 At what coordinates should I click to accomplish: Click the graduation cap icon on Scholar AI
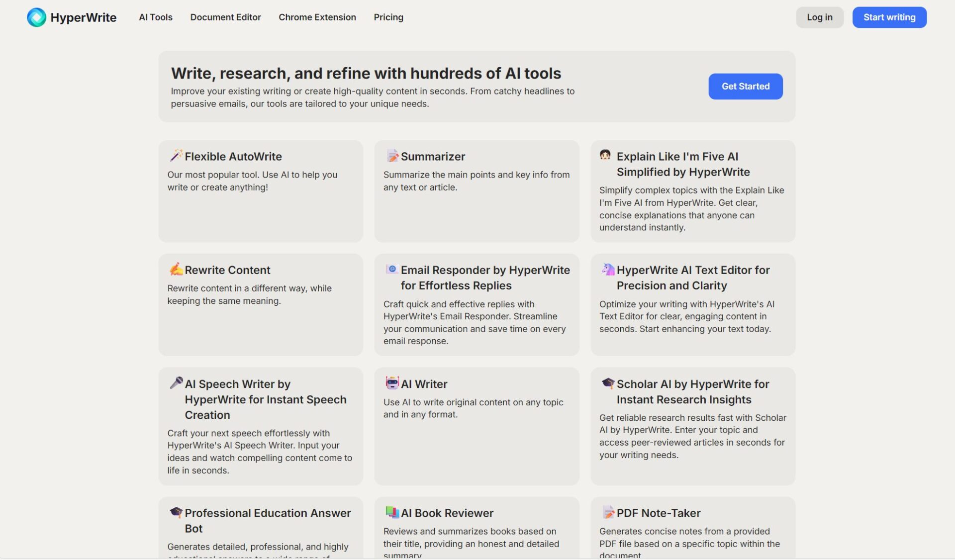point(608,383)
